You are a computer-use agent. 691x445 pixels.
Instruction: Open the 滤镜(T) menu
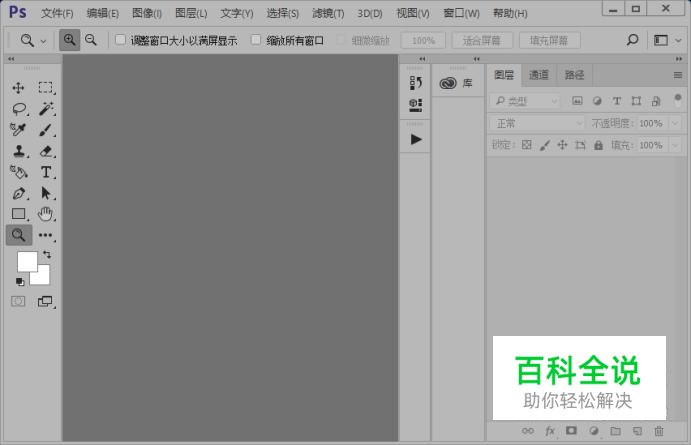[328, 13]
